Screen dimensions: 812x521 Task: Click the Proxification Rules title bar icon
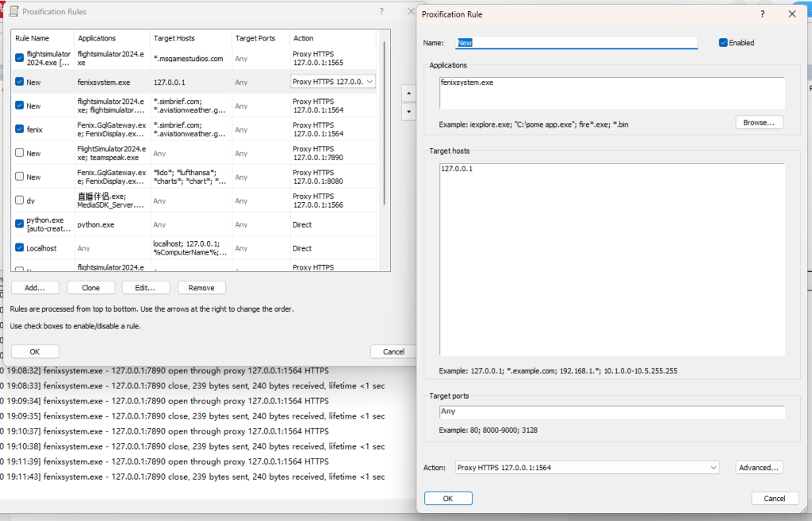click(13, 12)
